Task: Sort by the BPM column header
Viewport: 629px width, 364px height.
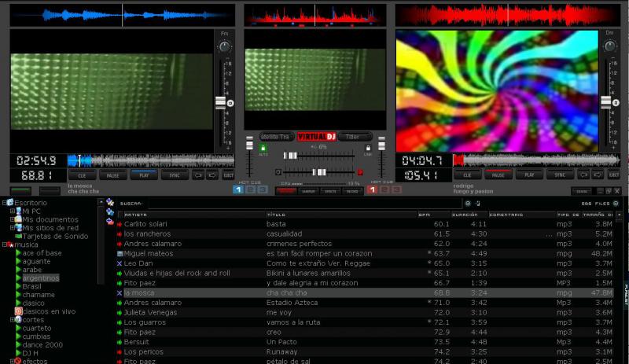Action: pos(434,215)
